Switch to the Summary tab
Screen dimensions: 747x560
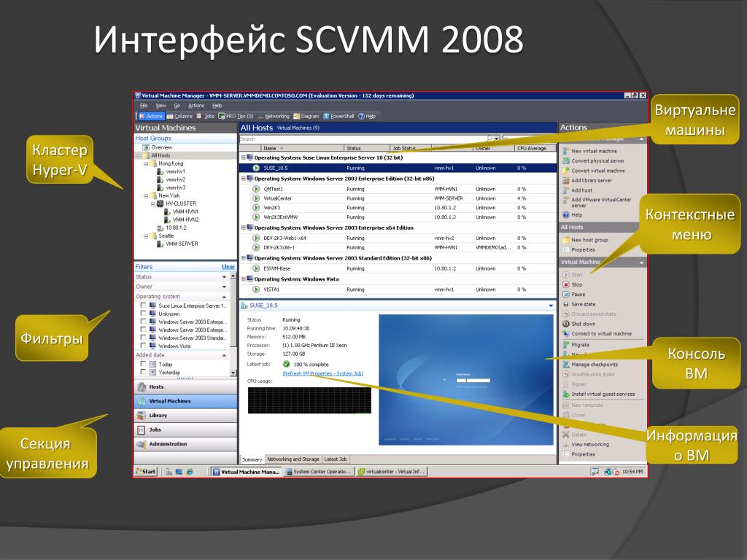coord(252,459)
